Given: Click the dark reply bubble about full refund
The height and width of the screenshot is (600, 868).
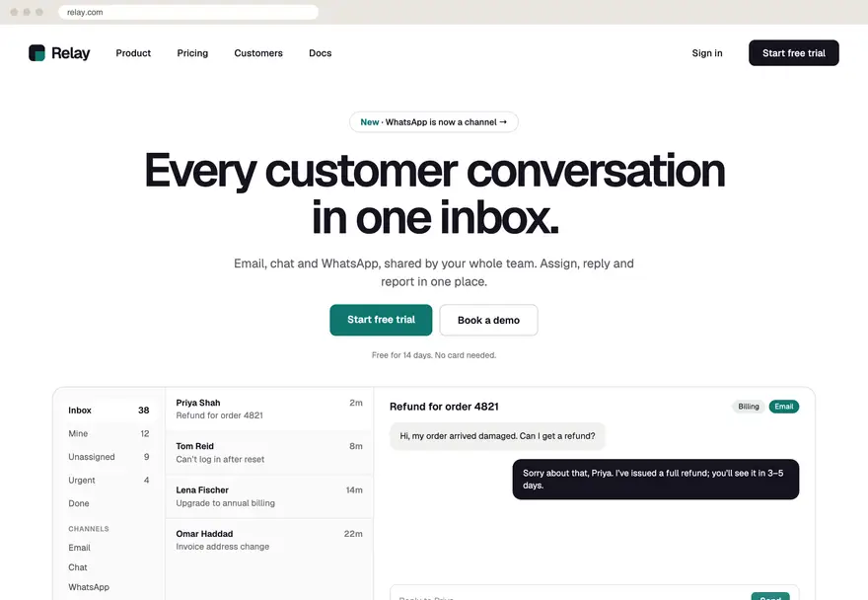Looking at the screenshot, I should (655, 480).
